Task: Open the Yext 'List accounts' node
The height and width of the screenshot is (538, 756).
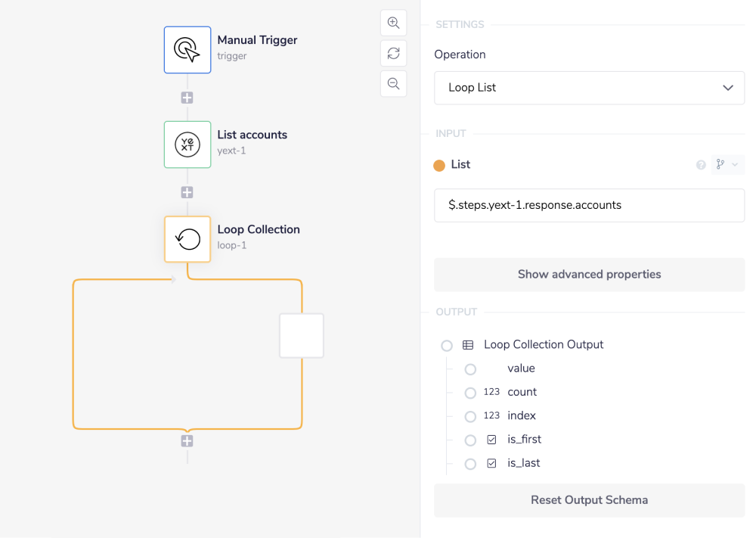Action: coord(187,145)
